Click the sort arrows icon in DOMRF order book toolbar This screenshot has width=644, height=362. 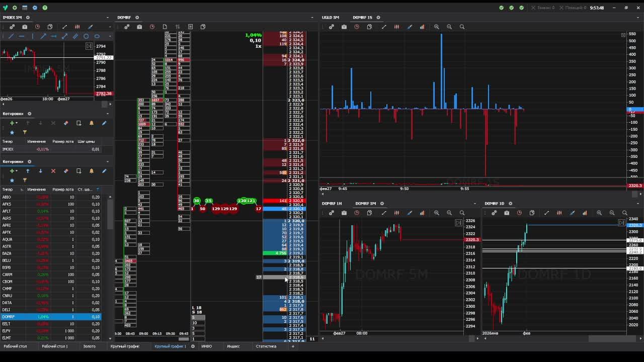coord(178,27)
